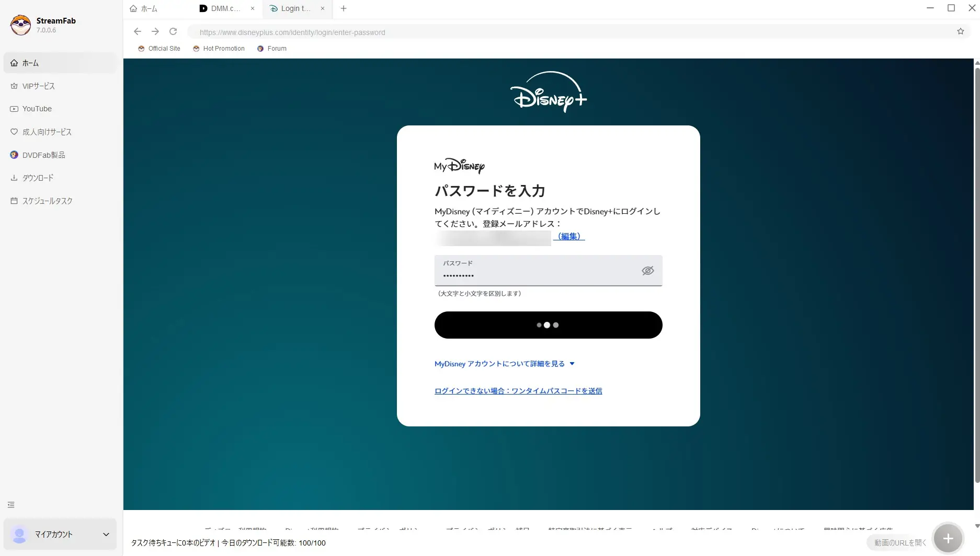Click the (編集) email edit link

point(569,236)
